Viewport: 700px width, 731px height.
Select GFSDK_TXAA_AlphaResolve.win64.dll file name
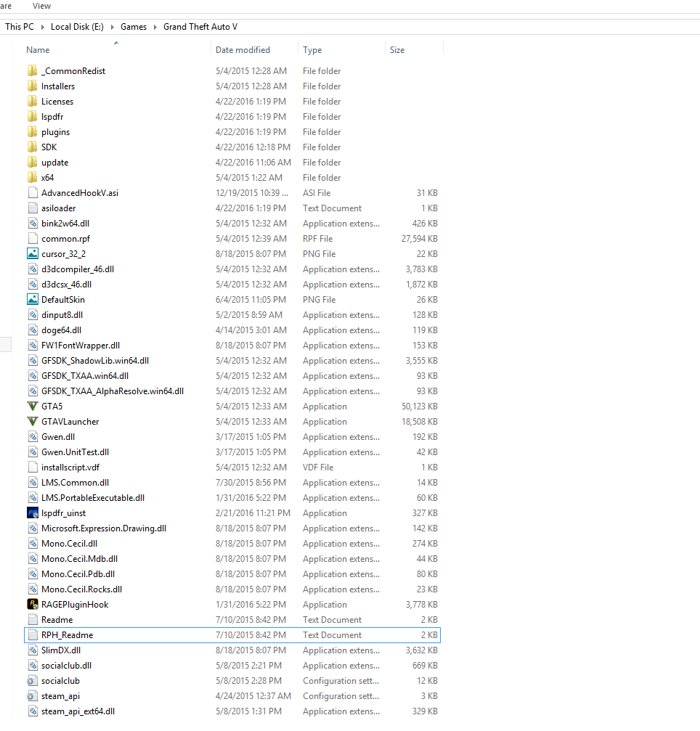113,391
